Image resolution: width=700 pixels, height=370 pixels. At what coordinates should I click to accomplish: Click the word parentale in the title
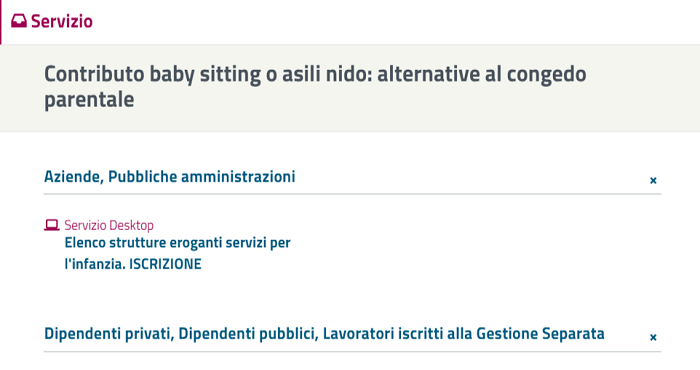(89, 99)
